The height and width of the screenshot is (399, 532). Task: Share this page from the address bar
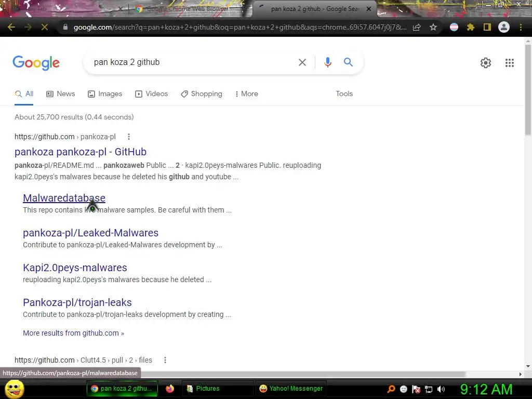click(x=417, y=27)
